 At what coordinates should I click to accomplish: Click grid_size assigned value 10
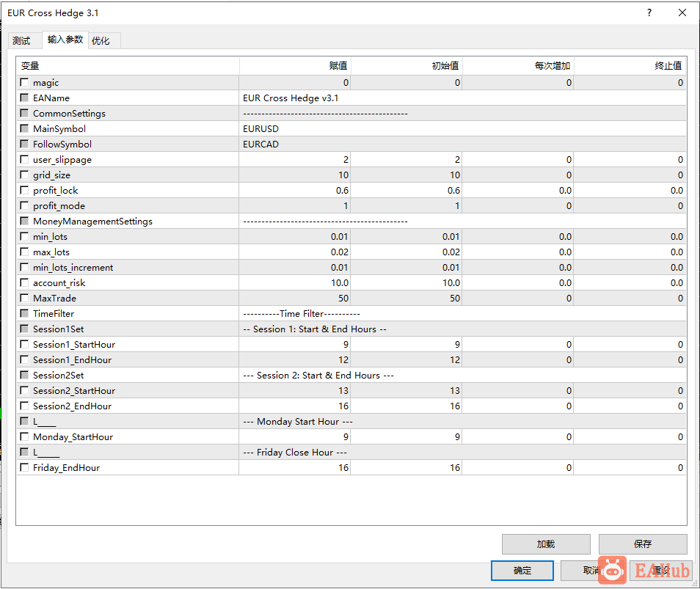pyautogui.click(x=295, y=175)
